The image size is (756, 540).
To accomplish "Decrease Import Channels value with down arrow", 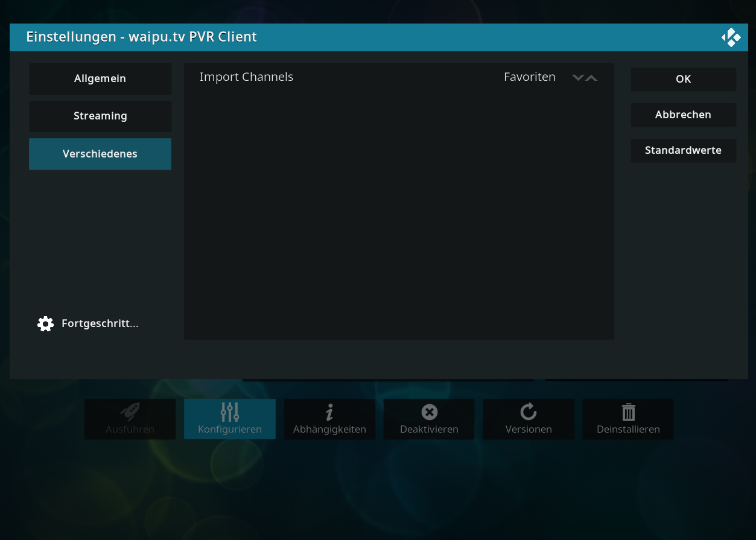I will pos(578,77).
